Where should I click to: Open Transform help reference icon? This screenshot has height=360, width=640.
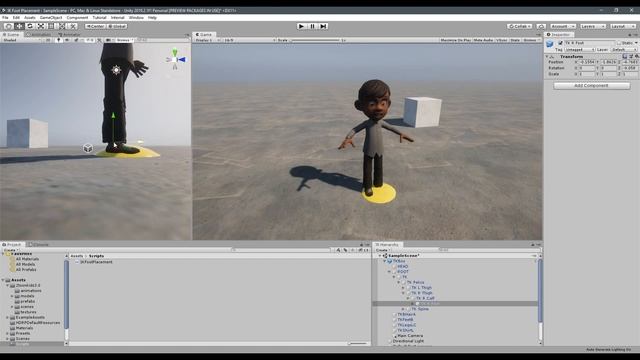point(625,56)
